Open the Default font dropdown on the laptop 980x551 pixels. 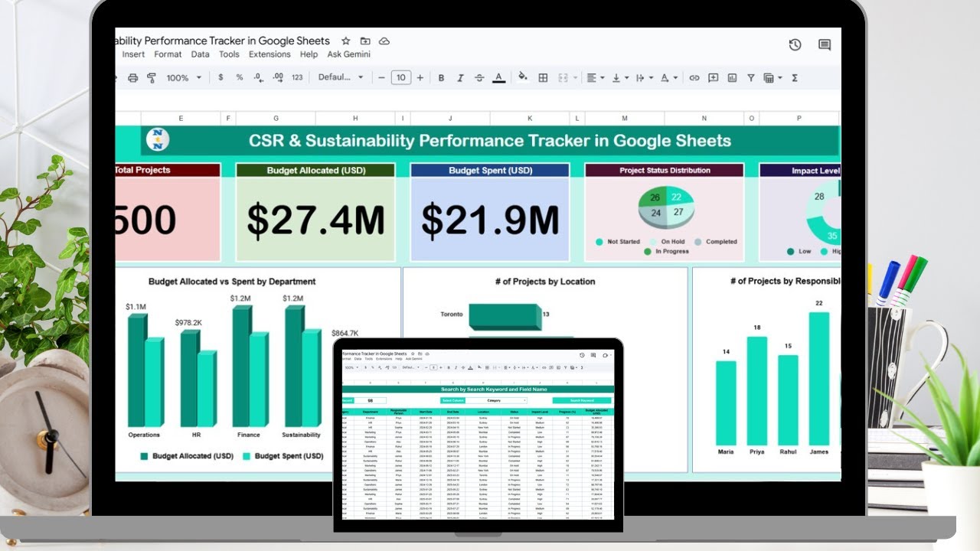[341, 77]
